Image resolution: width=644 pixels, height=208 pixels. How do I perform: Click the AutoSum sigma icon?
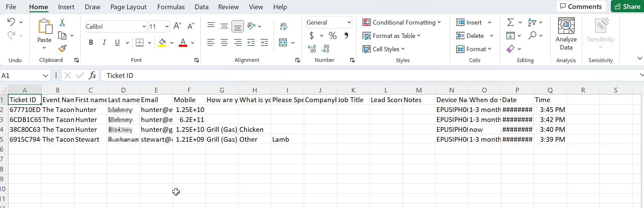click(511, 23)
